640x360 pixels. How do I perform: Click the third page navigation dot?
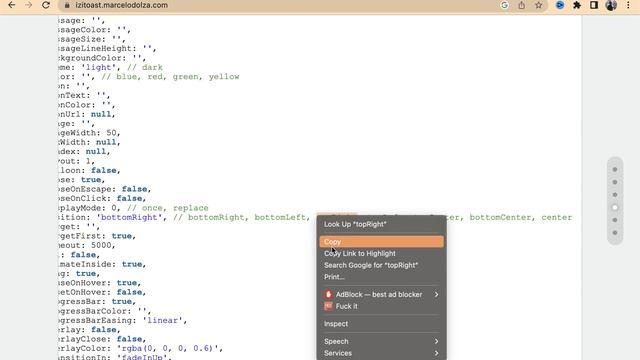[x=615, y=195]
